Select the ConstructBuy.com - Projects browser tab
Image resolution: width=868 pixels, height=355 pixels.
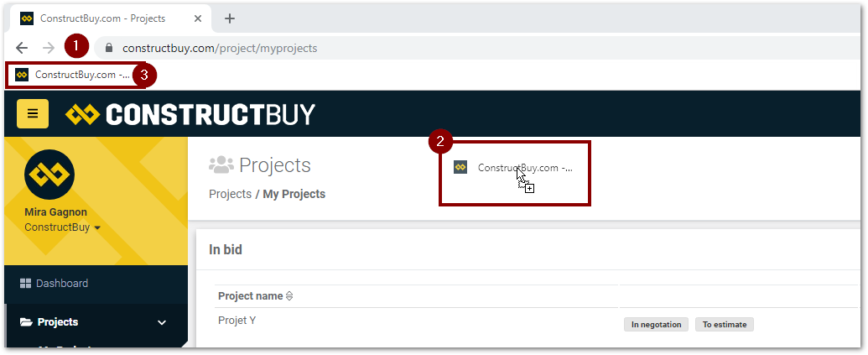99,18
